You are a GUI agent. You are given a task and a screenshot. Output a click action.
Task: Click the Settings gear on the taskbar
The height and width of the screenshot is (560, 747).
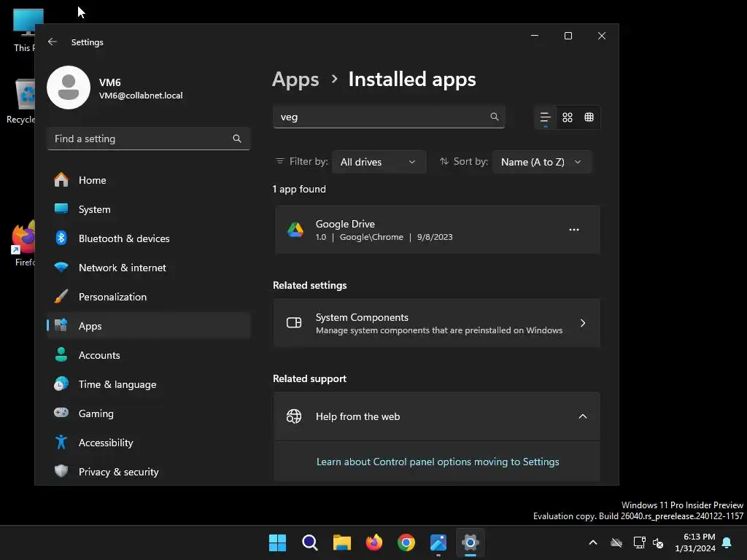tap(471, 542)
